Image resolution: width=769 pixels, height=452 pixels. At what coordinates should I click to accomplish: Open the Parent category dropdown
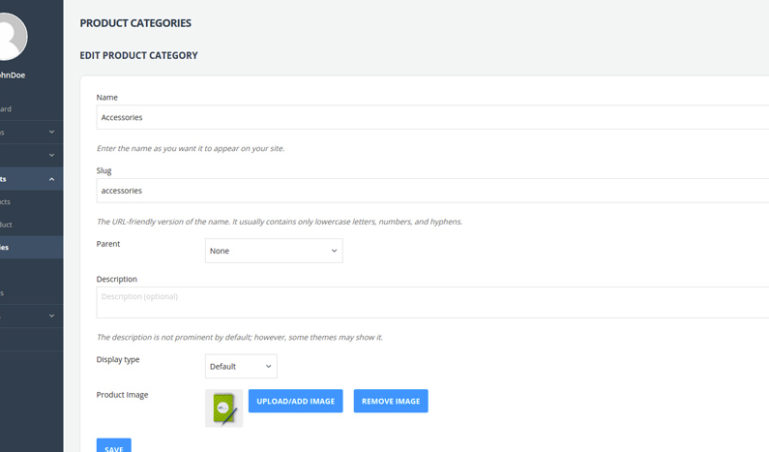pos(273,251)
